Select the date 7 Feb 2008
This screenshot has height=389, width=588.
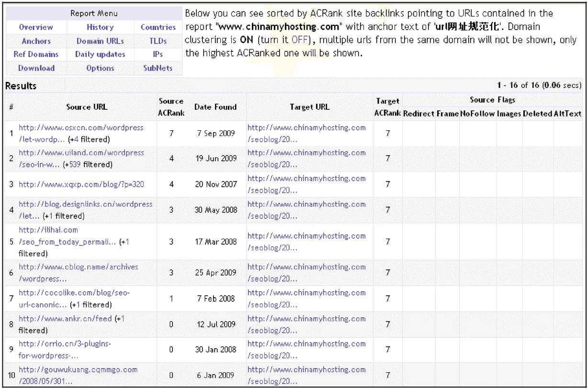point(215,298)
